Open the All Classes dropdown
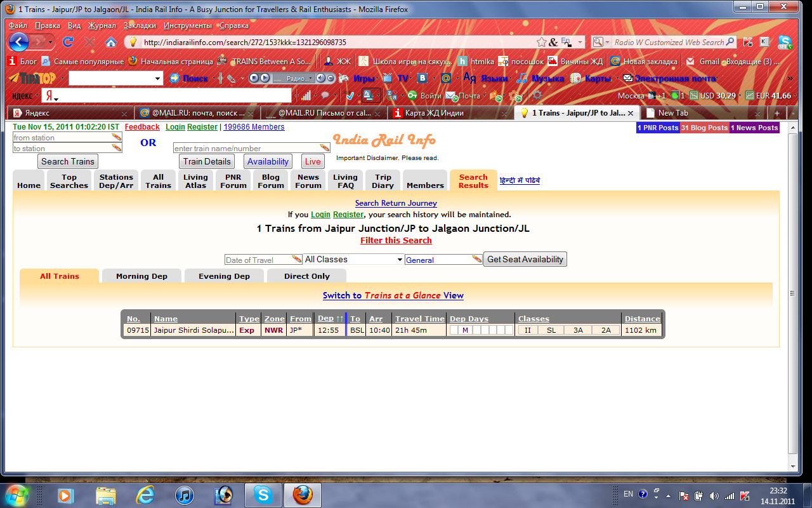Viewport: 812px width, 508px height. pyautogui.click(x=353, y=259)
